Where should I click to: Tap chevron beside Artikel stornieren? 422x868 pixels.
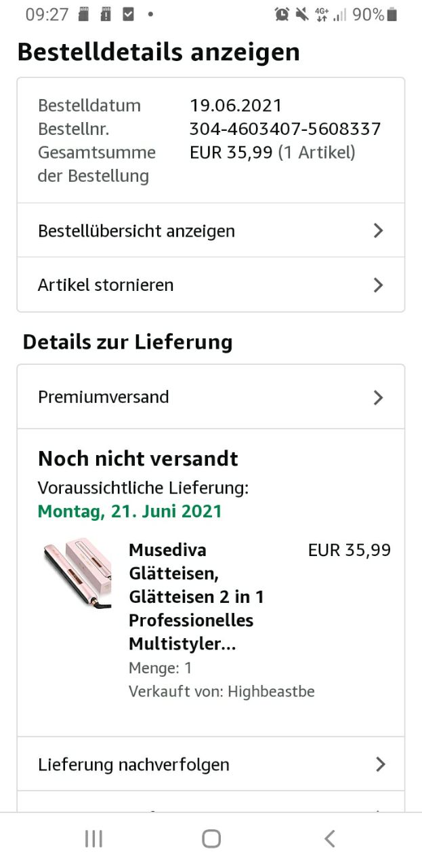[378, 285]
